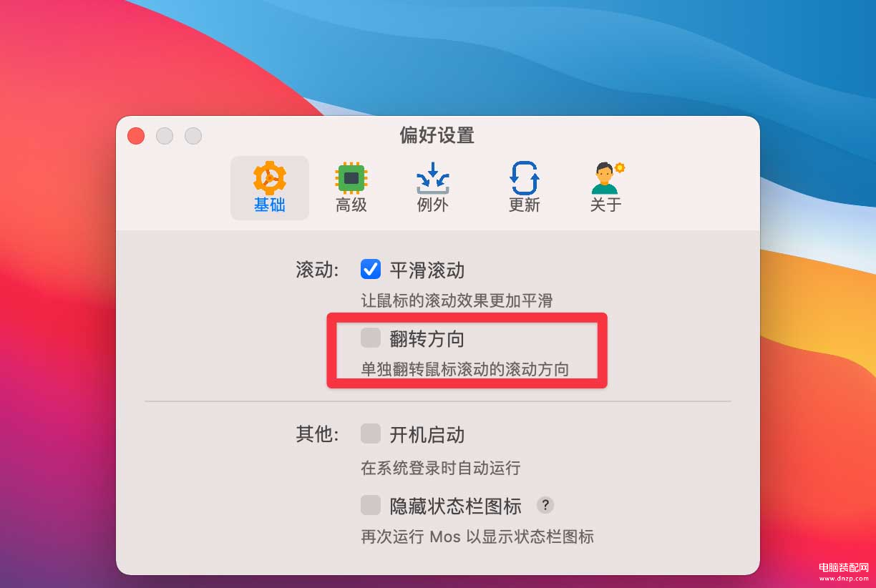Viewport: 876px width, 588px height.
Task: Click the 开机启动 option label text
Action: click(x=427, y=435)
